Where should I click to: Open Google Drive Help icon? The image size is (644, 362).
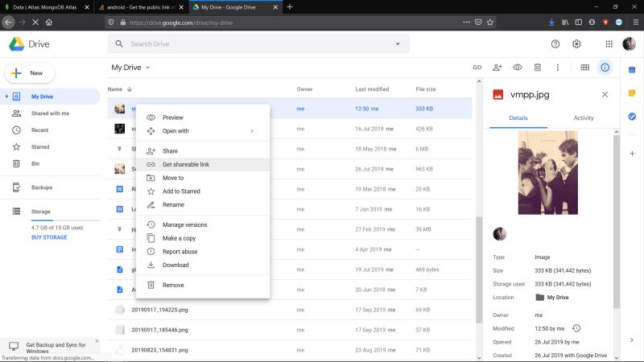click(555, 44)
